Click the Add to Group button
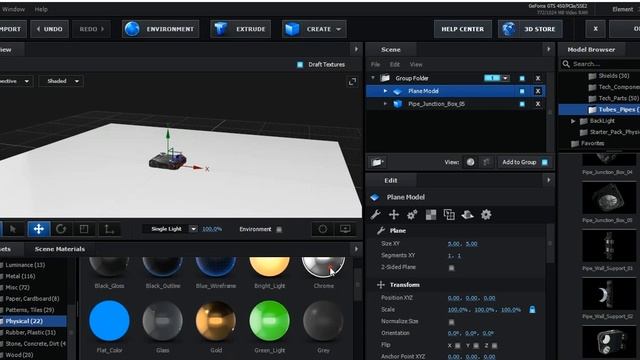The width and height of the screenshot is (640, 360). [524, 162]
